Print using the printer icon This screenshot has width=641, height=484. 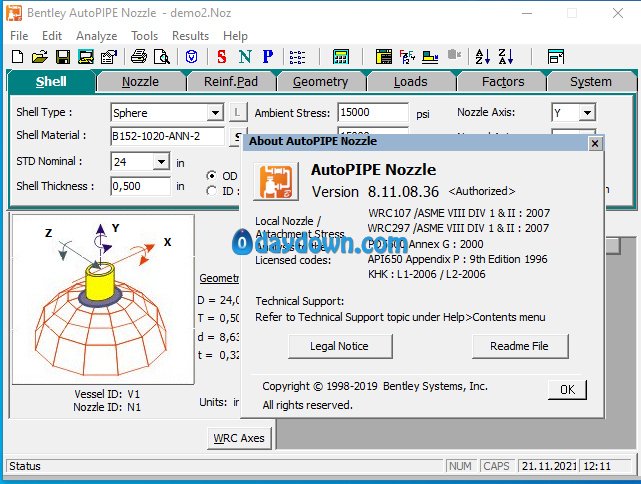pyautogui.click(x=139, y=57)
